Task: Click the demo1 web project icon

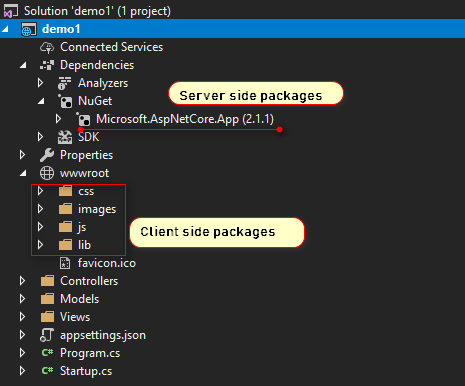Action: coord(29,29)
